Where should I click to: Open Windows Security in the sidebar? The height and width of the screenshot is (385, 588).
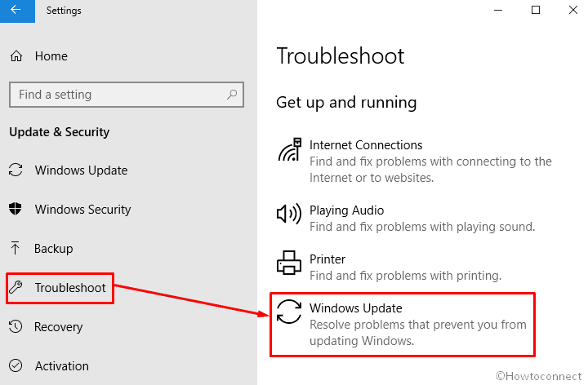pyautogui.click(x=82, y=209)
